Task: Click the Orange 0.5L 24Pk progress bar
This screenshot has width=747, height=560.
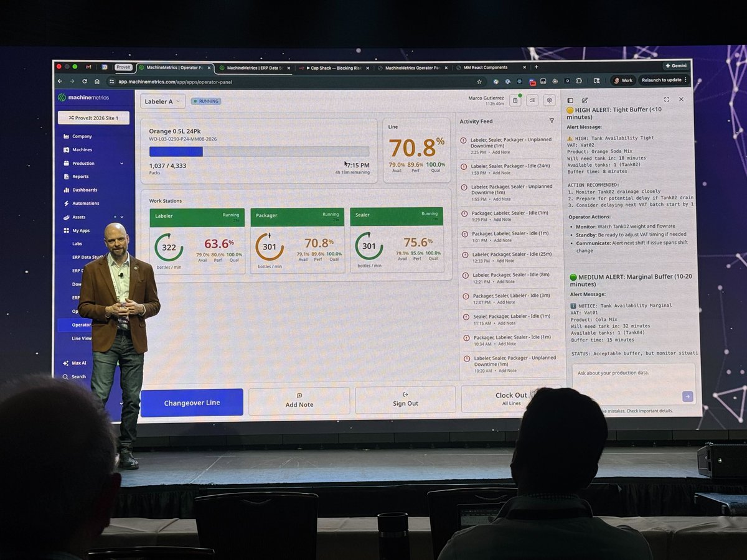Action: coord(259,151)
